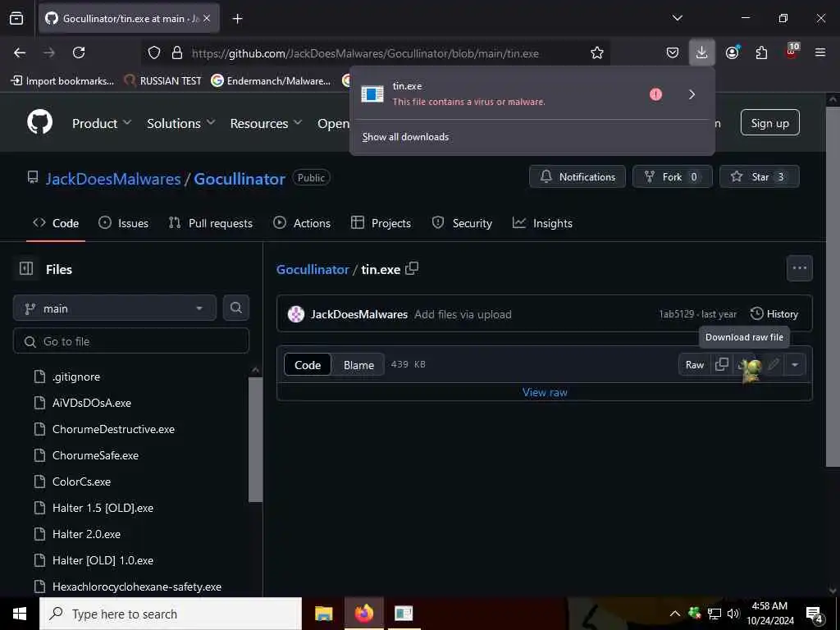Expand the Resources menu
Viewport: 840px width, 630px height.
point(267,123)
